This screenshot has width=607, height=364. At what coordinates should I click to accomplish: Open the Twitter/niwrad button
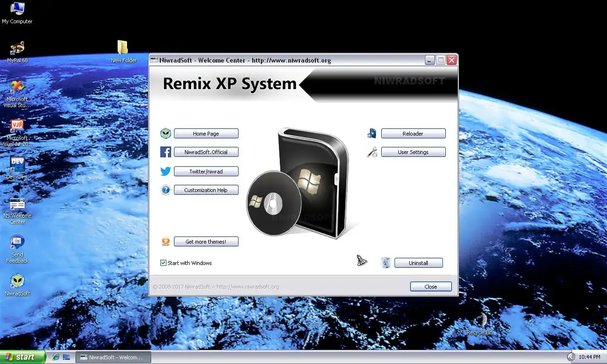click(206, 172)
